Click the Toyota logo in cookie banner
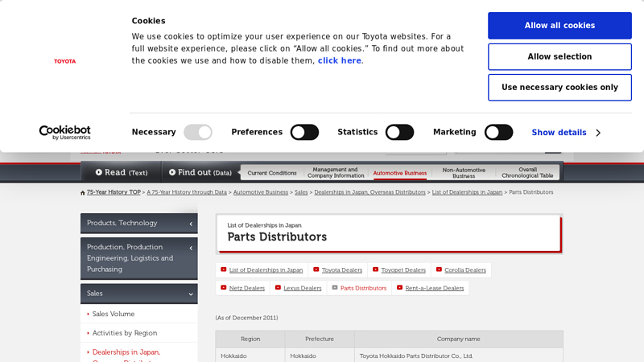 pyautogui.click(x=64, y=61)
